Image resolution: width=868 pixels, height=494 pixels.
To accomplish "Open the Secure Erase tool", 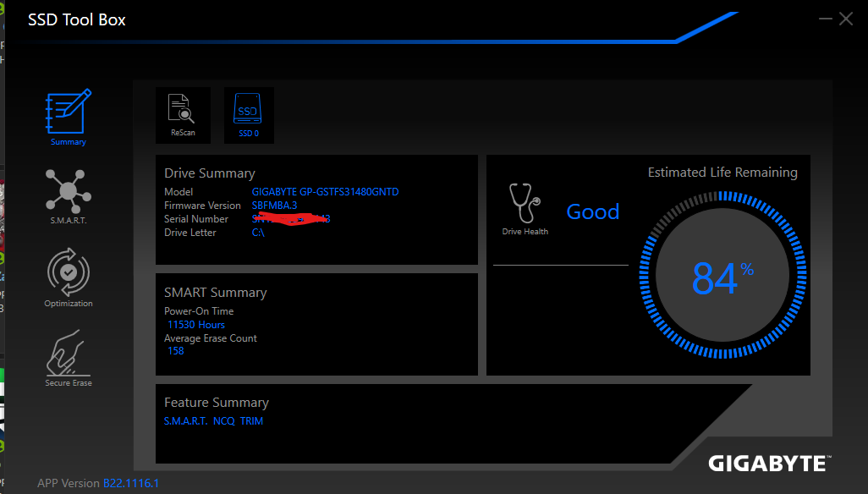I will click(68, 358).
